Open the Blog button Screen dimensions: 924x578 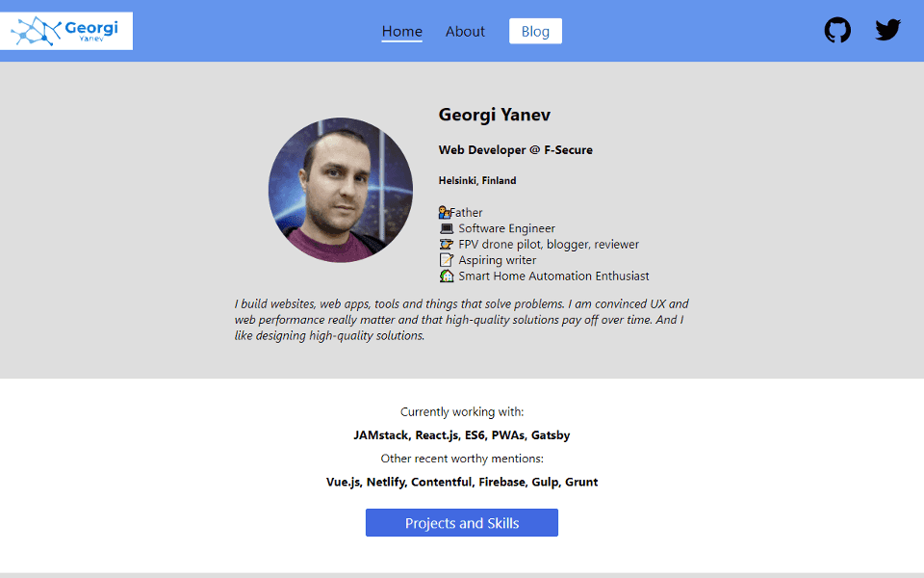[x=535, y=30]
